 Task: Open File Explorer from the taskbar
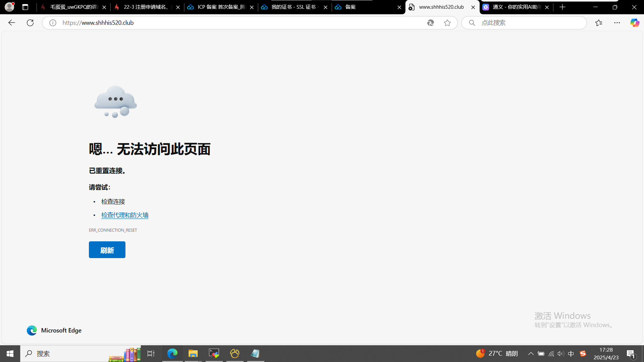coord(193,353)
